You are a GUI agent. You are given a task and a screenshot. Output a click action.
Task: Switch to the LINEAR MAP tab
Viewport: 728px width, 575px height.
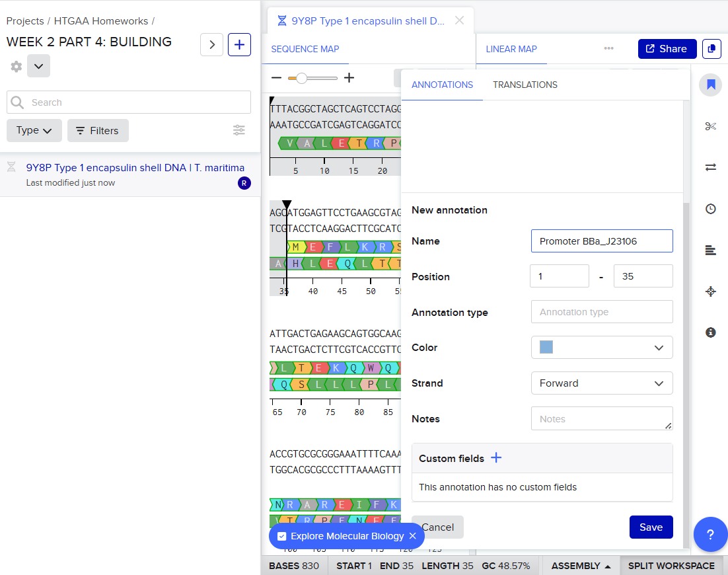tap(511, 49)
